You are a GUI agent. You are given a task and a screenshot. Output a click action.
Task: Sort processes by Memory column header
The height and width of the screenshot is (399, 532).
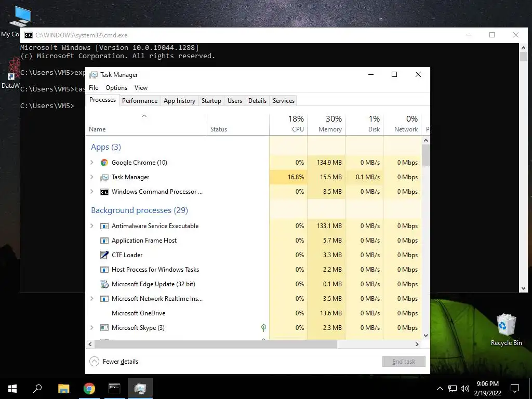pos(326,124)
